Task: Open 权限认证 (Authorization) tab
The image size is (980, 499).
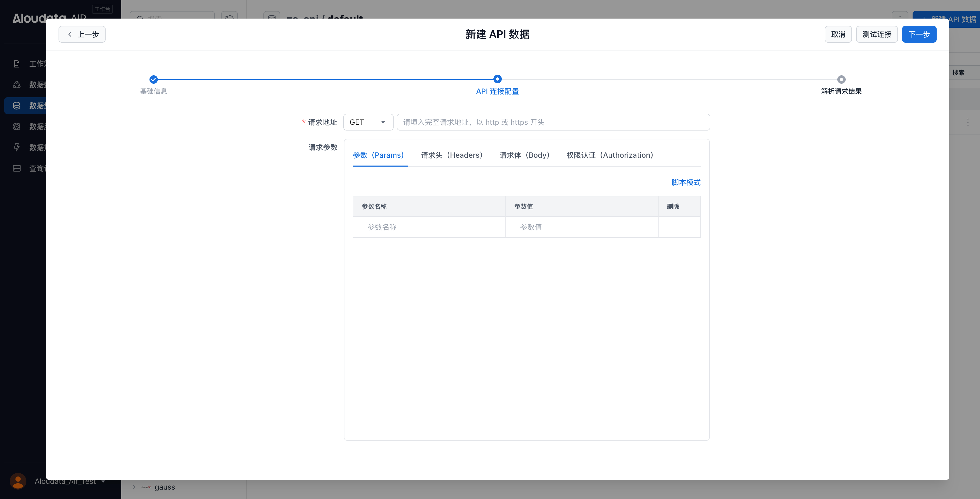Action: pos(609,155)
